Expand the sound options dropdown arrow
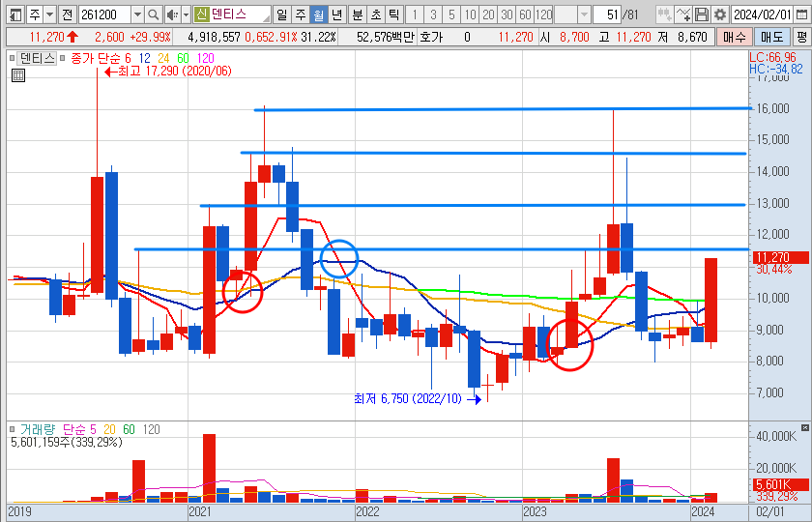 pos(186,14)
